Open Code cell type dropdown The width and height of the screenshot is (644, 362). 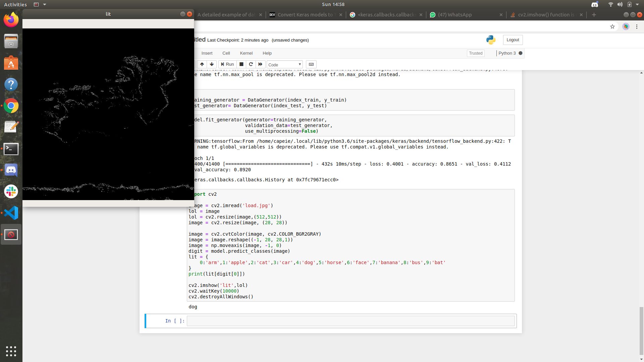click(284, 65)
